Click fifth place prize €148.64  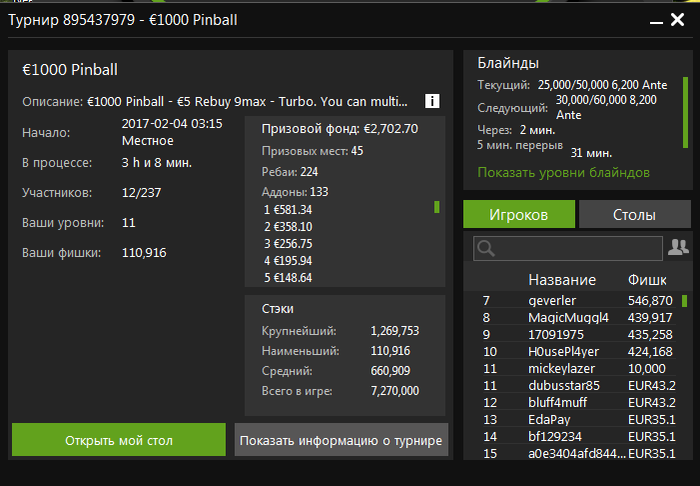pyautogui.click(x=288, y=277)
